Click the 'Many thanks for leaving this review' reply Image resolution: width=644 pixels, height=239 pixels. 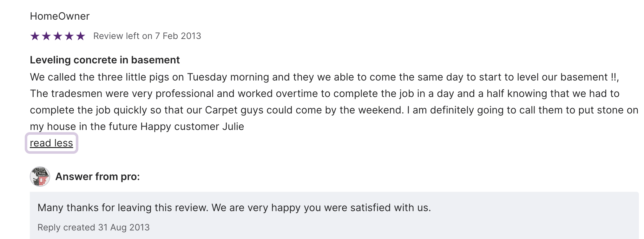pyautogui.click(x=234, y=208)
